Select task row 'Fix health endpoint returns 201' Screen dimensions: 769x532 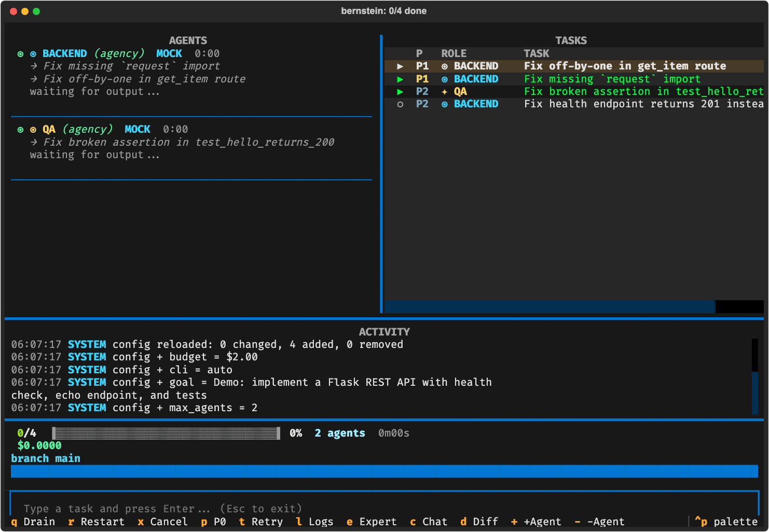(574, 104)
